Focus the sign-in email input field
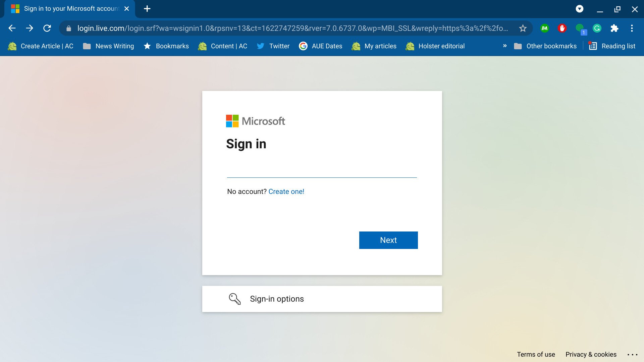The image size is (644, 362). point(322,169)
